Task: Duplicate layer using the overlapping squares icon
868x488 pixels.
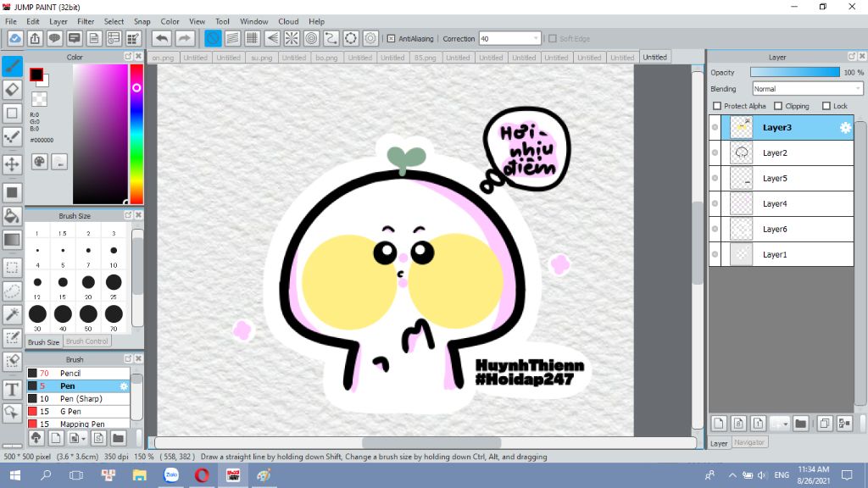Action: tap(825, 424)
